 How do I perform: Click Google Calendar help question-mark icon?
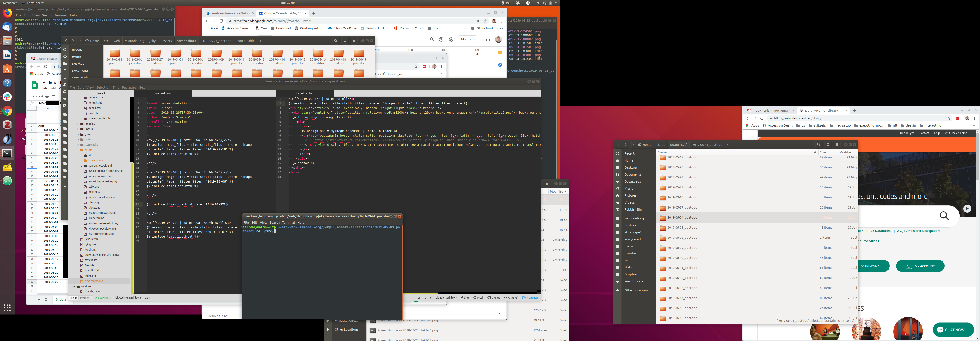pos(441,39)
